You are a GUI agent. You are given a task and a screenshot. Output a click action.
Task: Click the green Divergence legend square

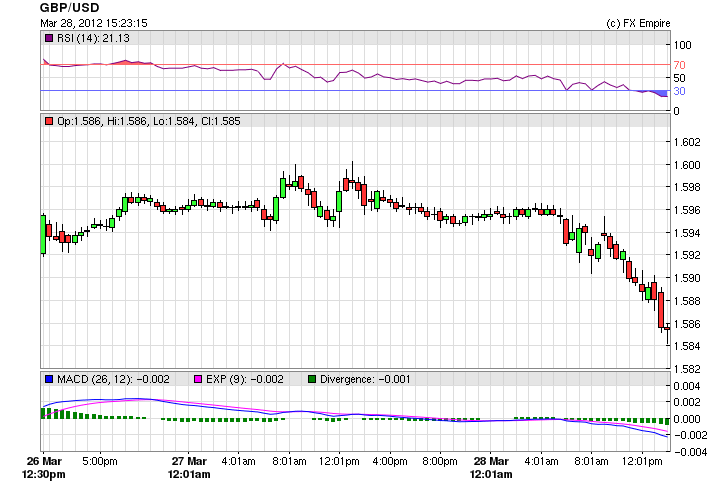coord(312,379)
